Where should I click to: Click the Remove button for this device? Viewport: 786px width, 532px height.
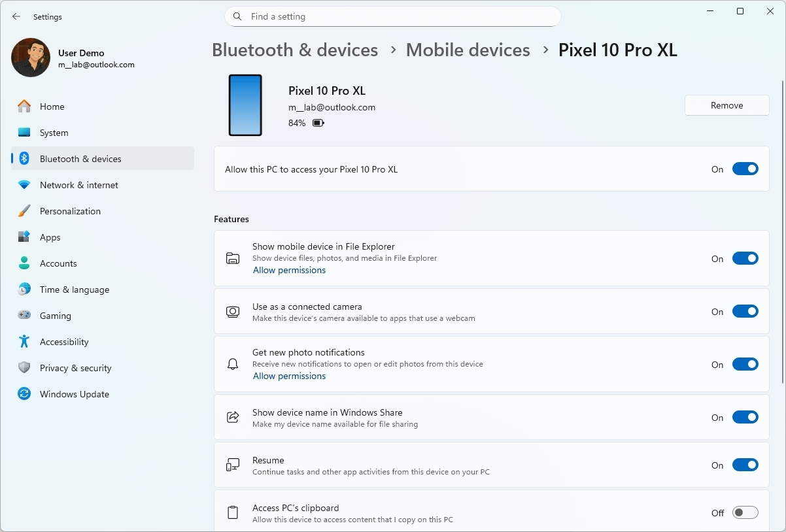pos(726,105)
